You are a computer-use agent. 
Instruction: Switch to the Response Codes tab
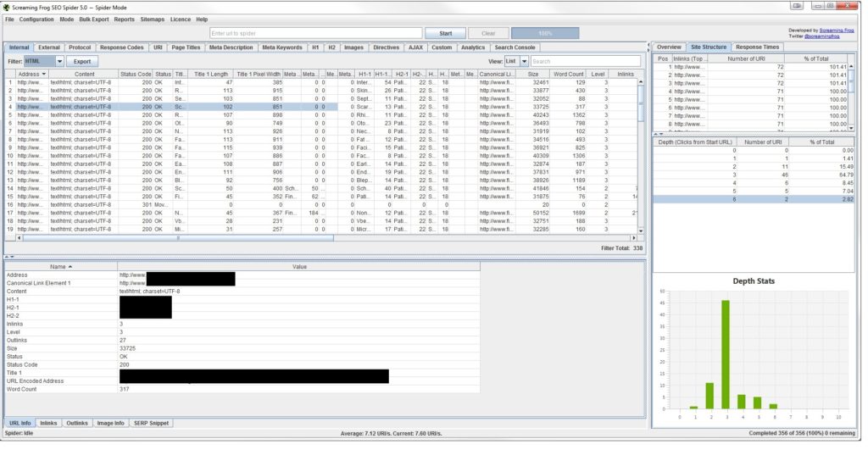(x=122, y=47)
